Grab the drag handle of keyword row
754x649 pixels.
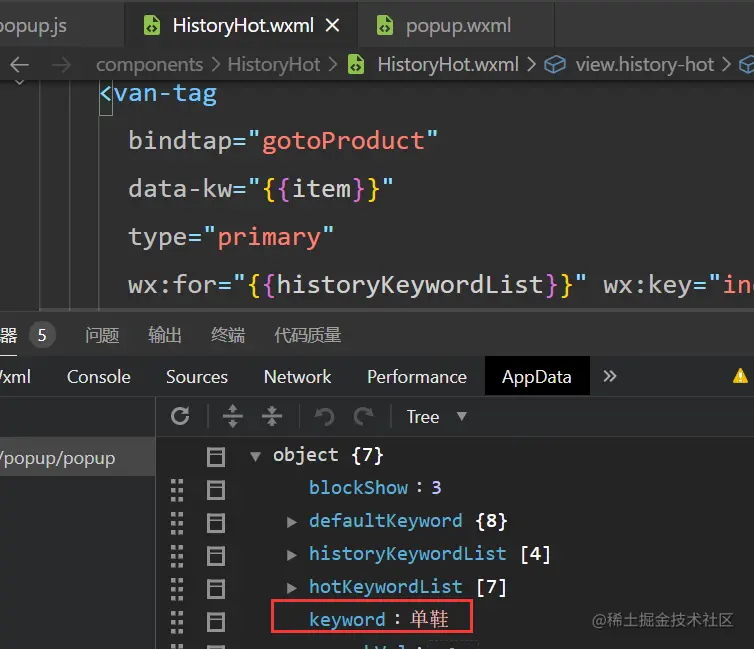tap(177, 622)
